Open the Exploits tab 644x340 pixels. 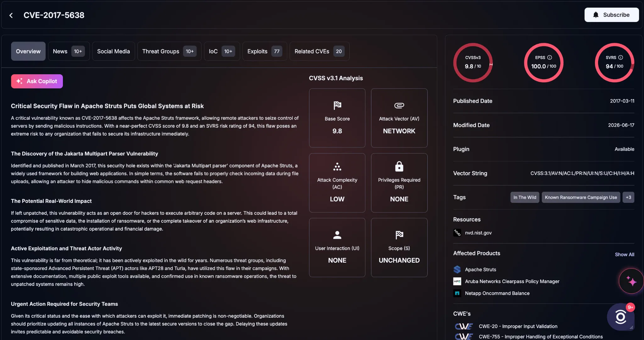click(264, 51)
